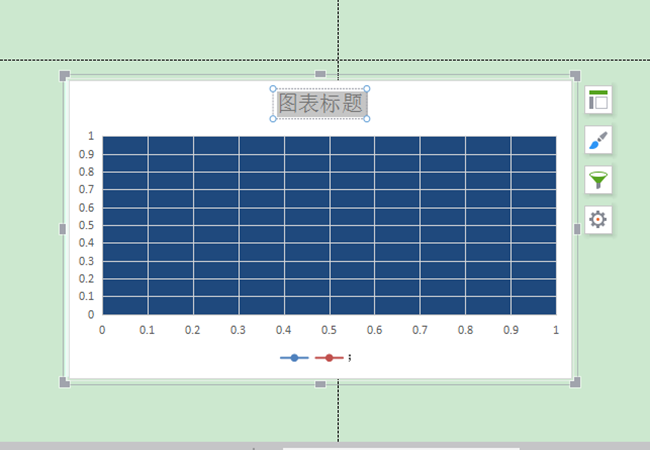Open the chart elements button
The height and width of the screenshot is (450, 650).
coord(598,100)
